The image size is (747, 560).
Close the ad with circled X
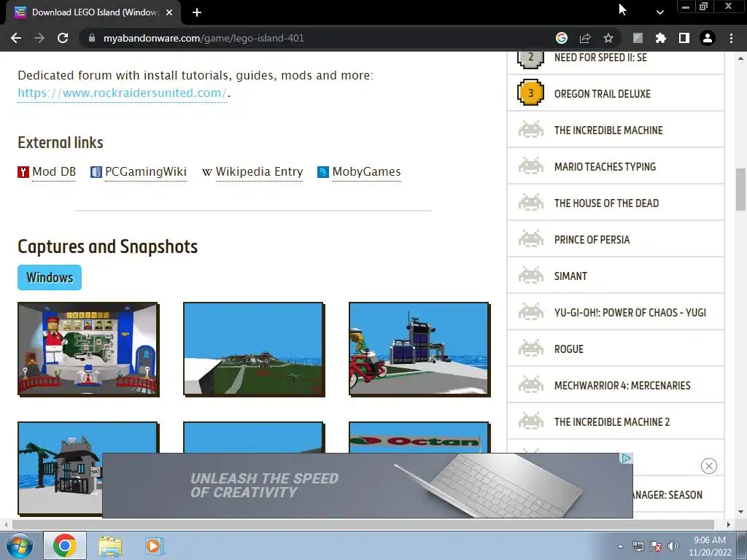709,466
